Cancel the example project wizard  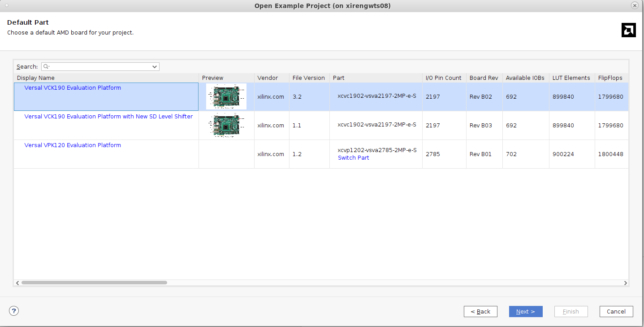pos(616,311)
